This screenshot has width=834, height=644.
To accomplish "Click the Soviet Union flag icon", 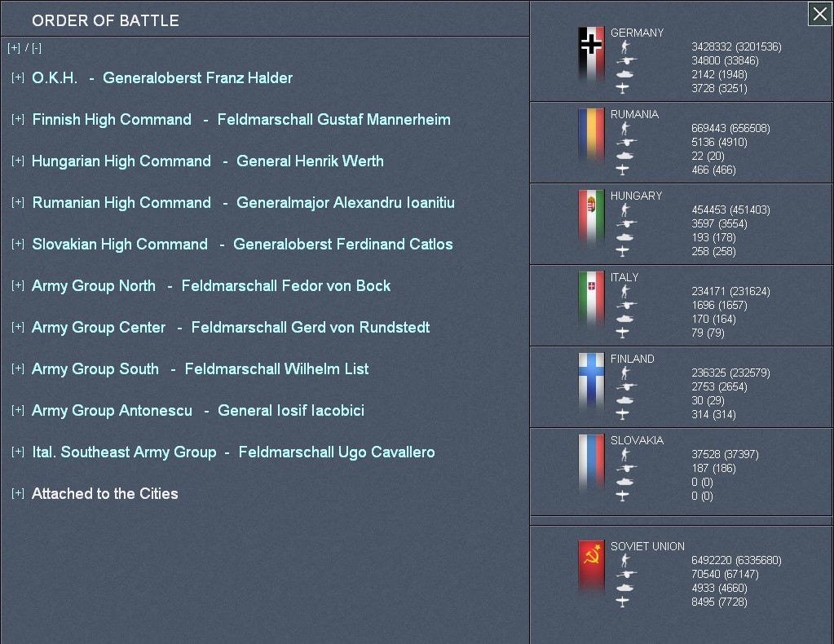I will (x=591, y=568).
